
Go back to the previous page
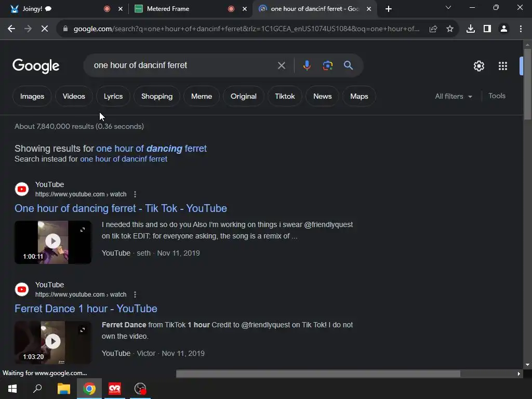pyautogui.click(x=11, y=29)
